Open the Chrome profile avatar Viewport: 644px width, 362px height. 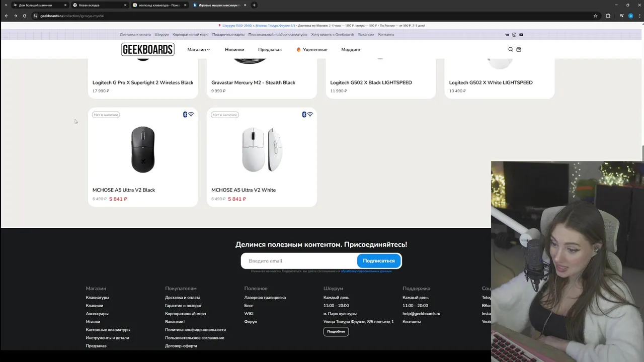click(x=630, y=16)
